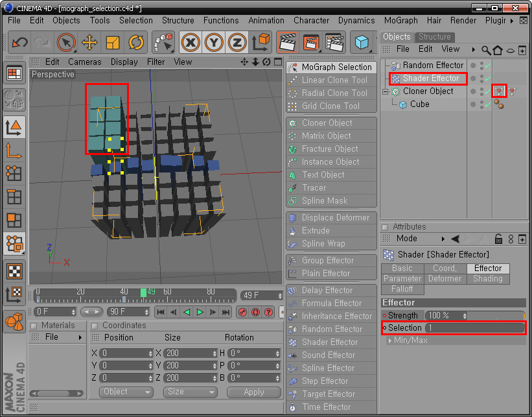Open the Materials File menu
This screenshot has width=532, height=417.
52,337
